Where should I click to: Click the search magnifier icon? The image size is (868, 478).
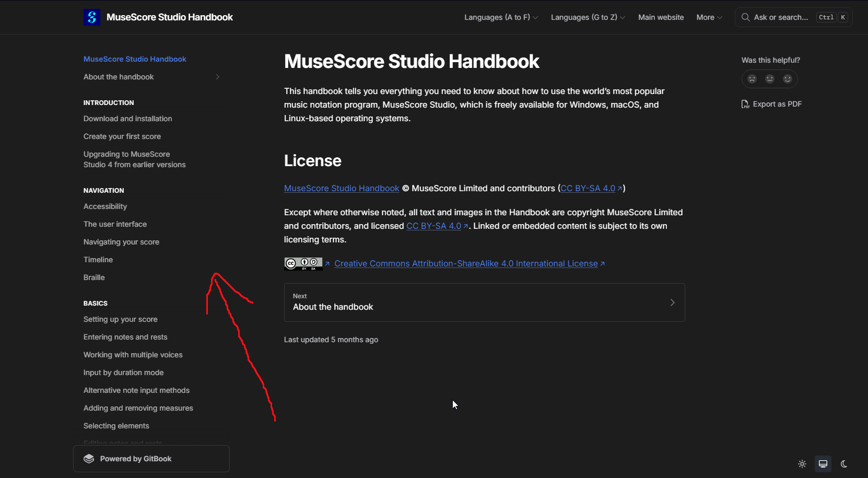click(x=746, y=17)
